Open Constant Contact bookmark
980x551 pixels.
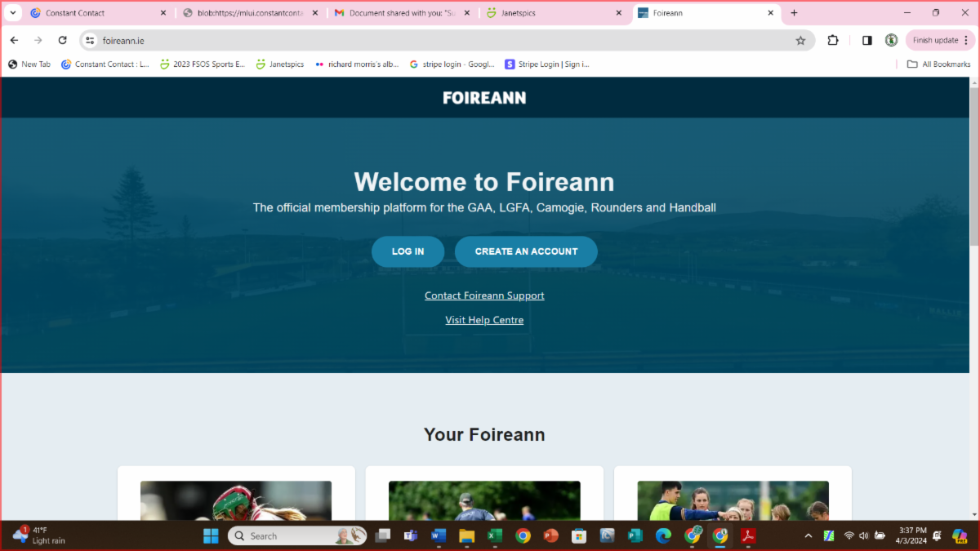[105, 64]
